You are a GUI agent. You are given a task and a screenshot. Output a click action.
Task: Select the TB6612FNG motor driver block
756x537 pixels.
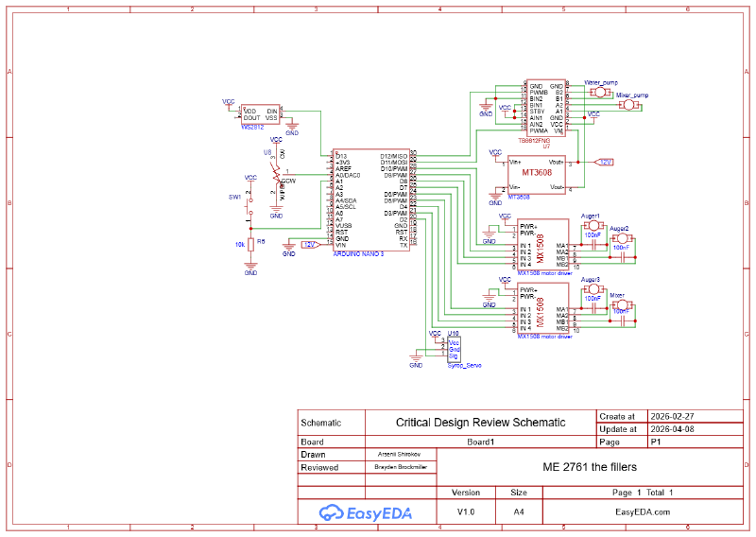click(546, 108)
